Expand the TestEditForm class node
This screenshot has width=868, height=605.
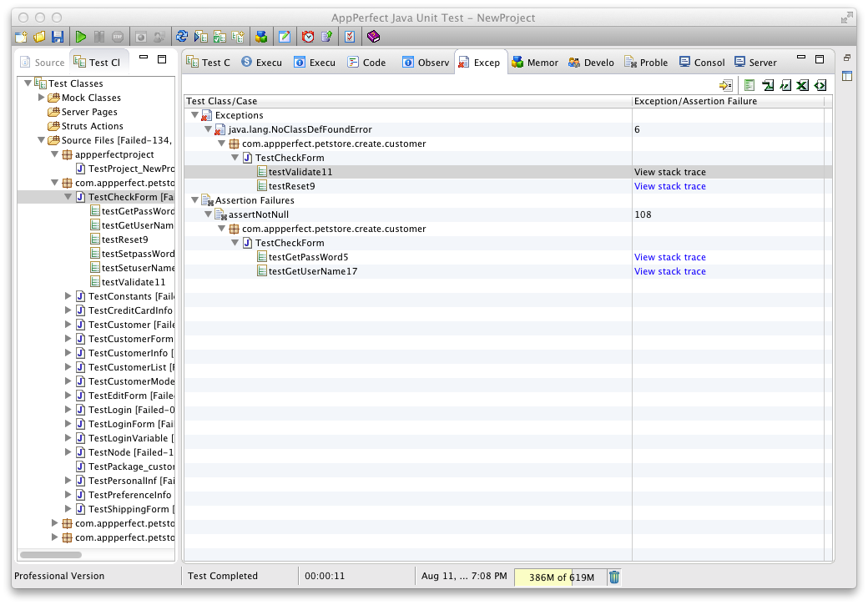click(x=68, y=396)
